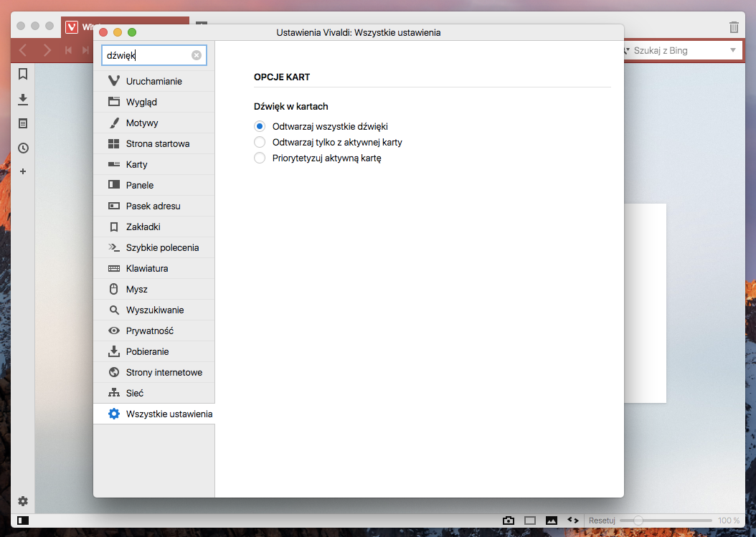Open Zakładki settings category
Viewport: 756px width, 537px height.
(153, 227)
